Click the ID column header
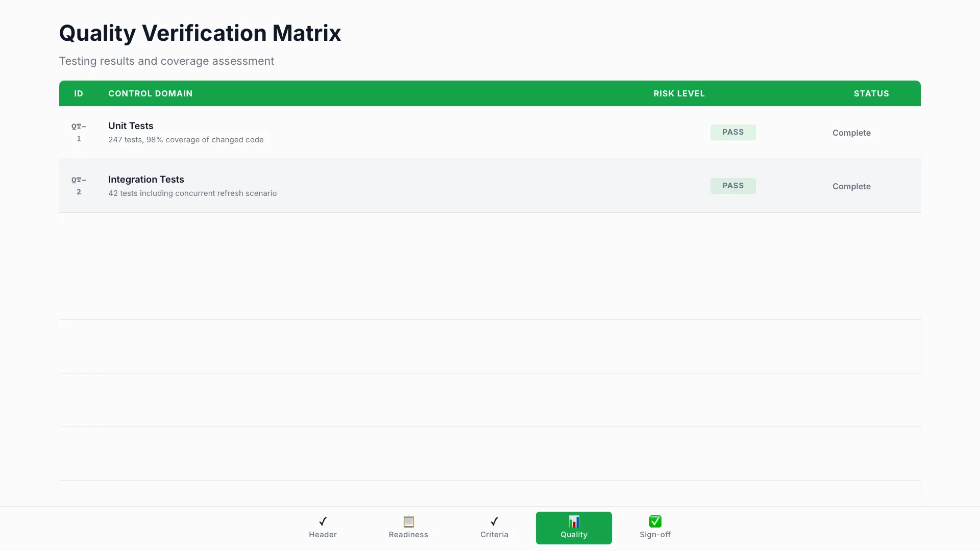Screen dimensions: 980x551 coord(79,93)
